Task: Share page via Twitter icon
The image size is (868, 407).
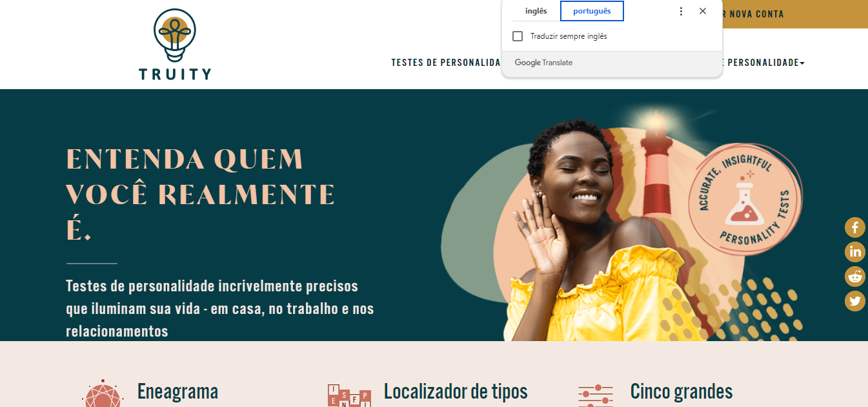Action: click(855, 300)
